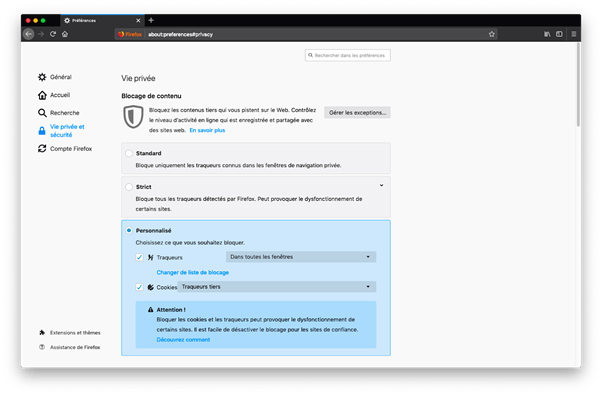Expand the Strict option chevron
Viewport: 602px width, 395px height.
coord(381,185)
